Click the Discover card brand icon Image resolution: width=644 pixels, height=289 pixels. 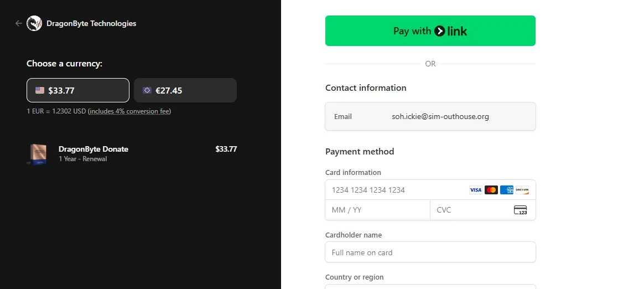pos(522,190)
